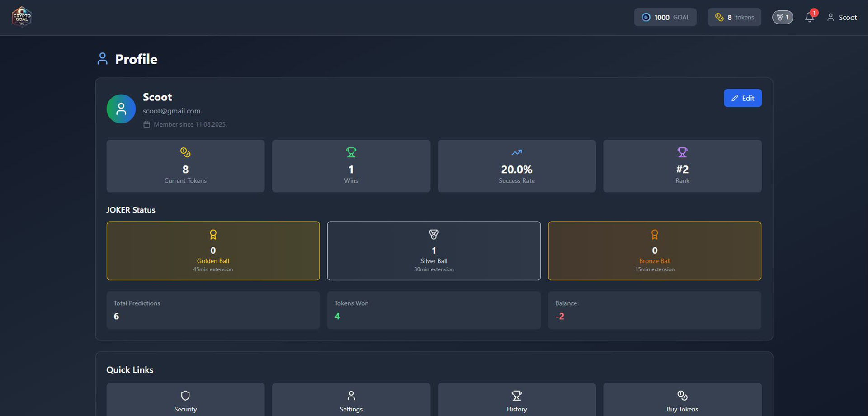Click the trophy icon above the History quick link

click(517, 396)
